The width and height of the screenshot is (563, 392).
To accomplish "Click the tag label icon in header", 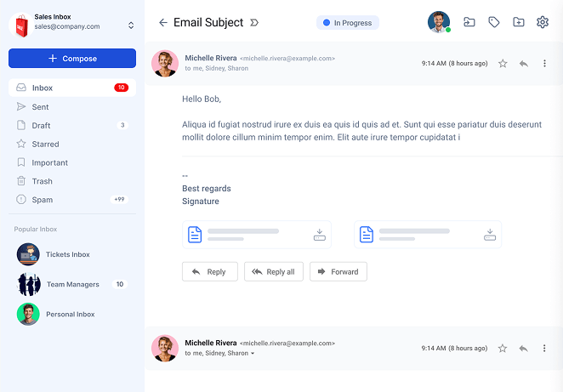I will [494, 23].
